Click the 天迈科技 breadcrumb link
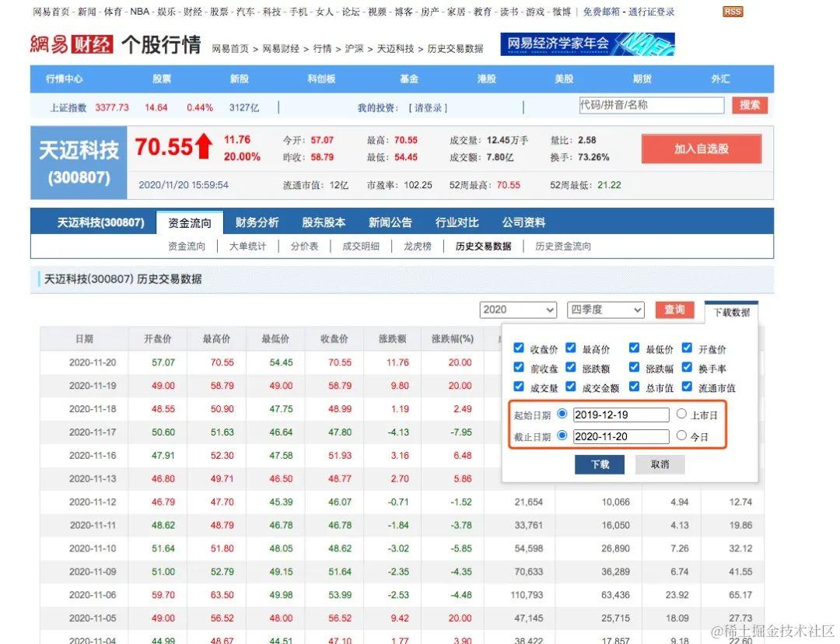Image resolution: width=840 pixels, height=644 pixels. click(x=395, y=49)
